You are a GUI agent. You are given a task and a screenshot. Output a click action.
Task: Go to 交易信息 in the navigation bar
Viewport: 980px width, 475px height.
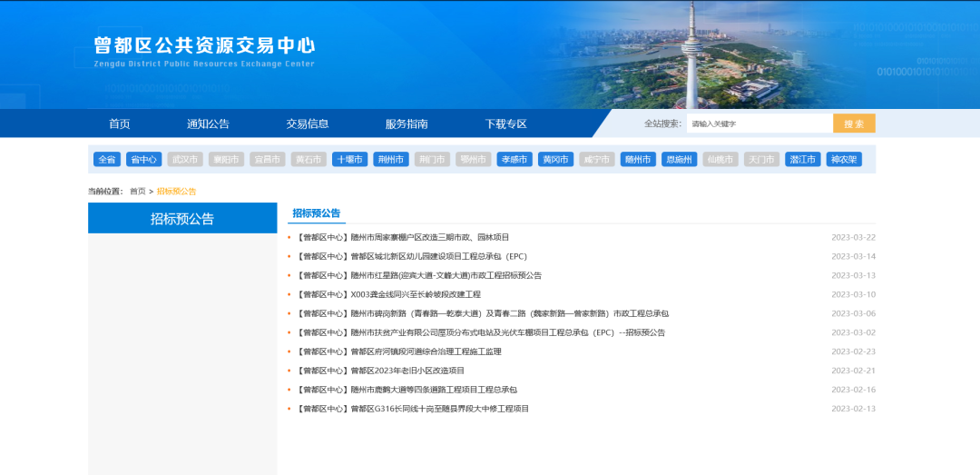pyautogui.click(x=307, y=124)
